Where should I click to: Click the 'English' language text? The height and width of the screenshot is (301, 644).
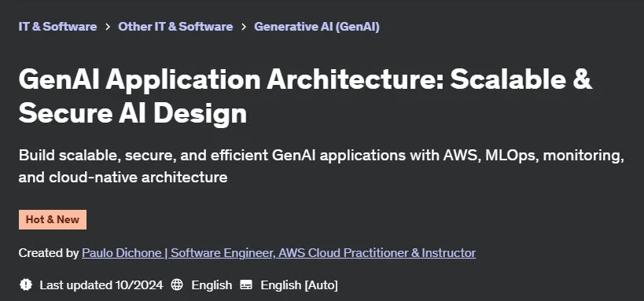[212, 285]
